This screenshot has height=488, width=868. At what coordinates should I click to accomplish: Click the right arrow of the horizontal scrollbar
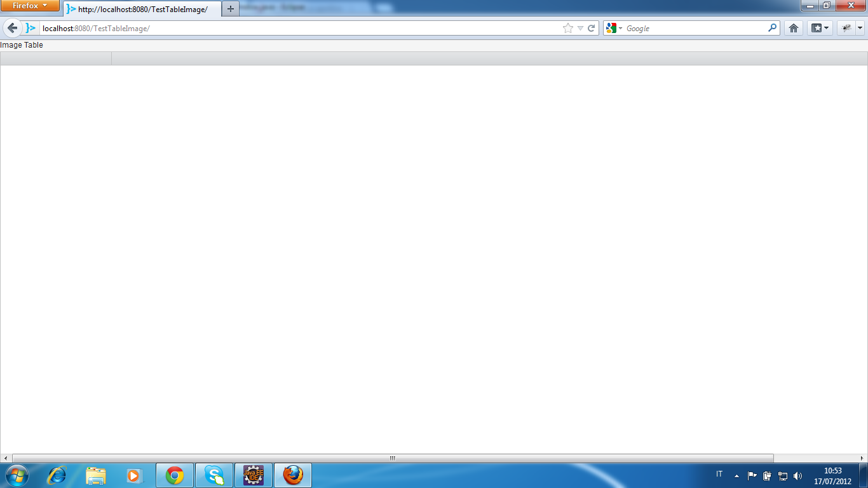coord(862,458)
